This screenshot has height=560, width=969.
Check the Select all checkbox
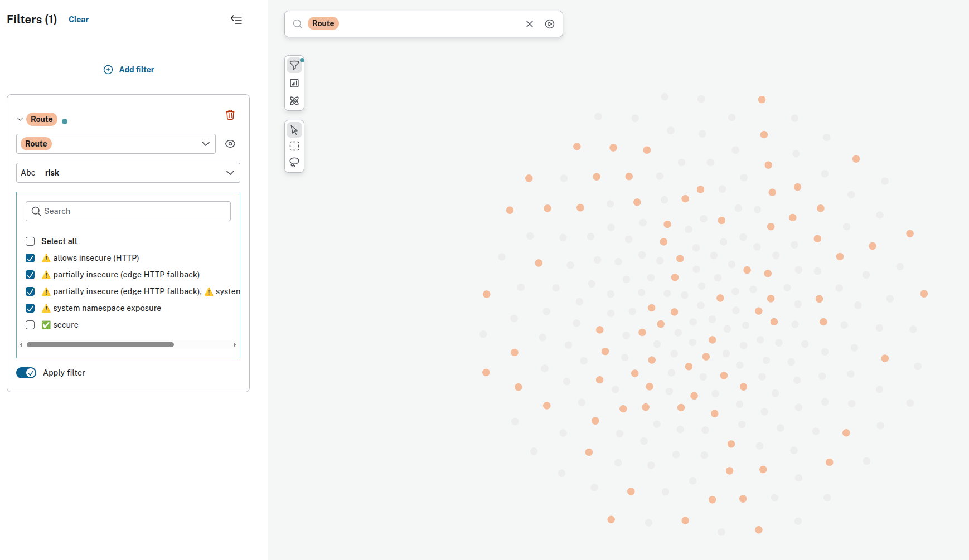pyautogui.click(x=30, y=241)
